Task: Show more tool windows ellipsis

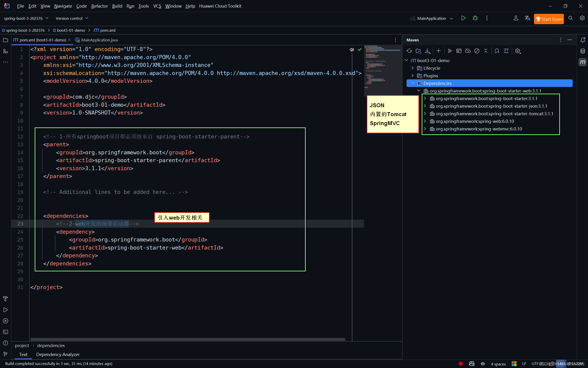Action: (5, 62)
